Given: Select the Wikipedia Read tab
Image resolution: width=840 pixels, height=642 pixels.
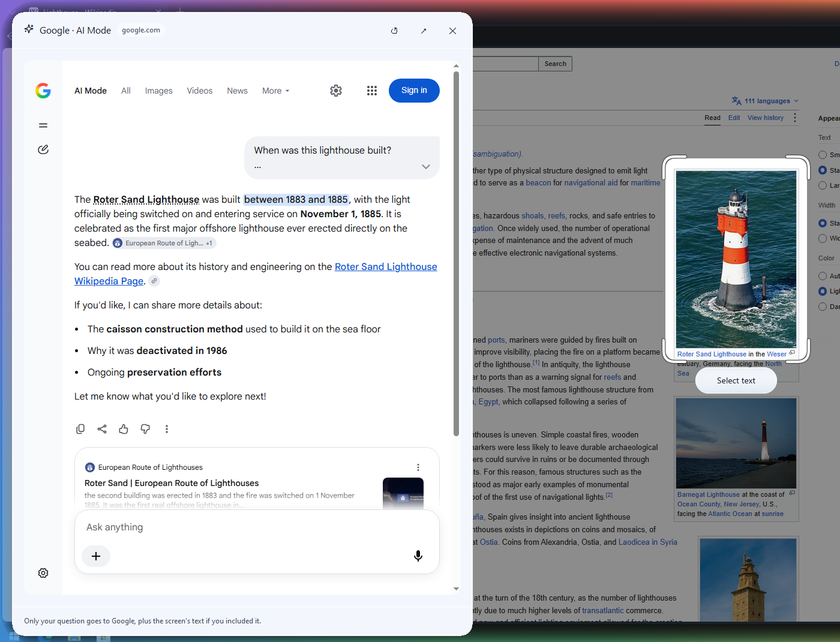Looking at the screenshot, I should (x=713, y=118).
